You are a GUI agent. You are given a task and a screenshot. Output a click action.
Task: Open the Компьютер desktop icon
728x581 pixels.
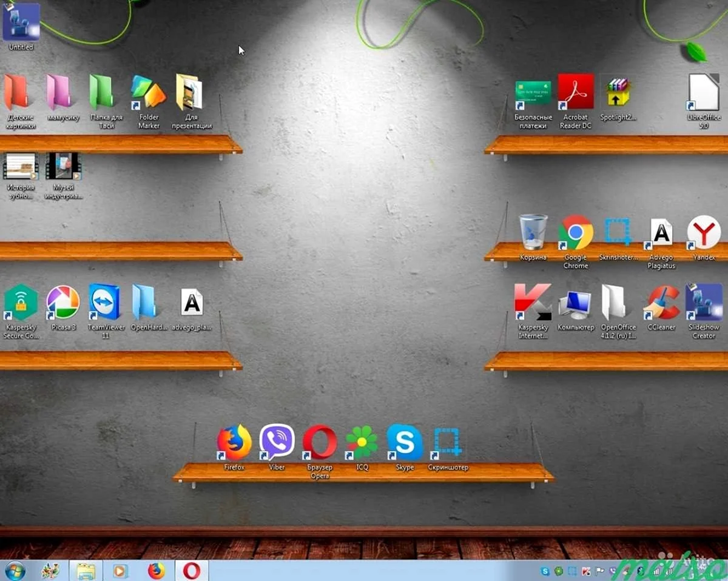[x=576, y=303]
